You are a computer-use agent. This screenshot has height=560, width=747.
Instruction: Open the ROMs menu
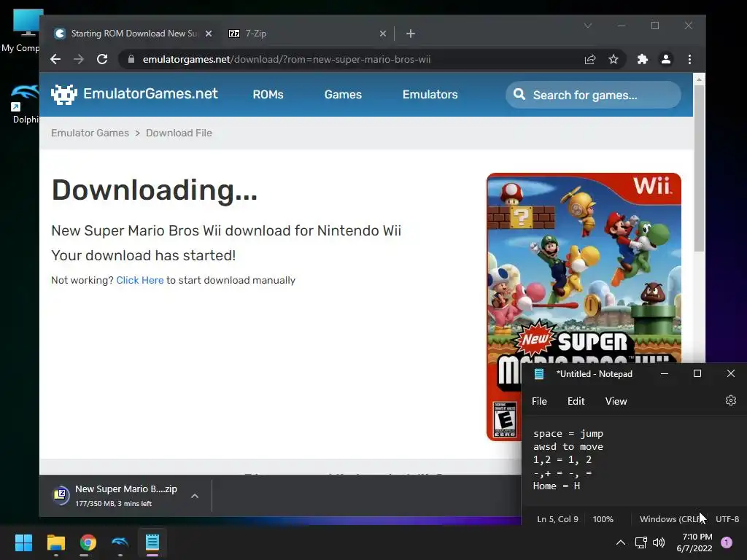click(268, 94)
